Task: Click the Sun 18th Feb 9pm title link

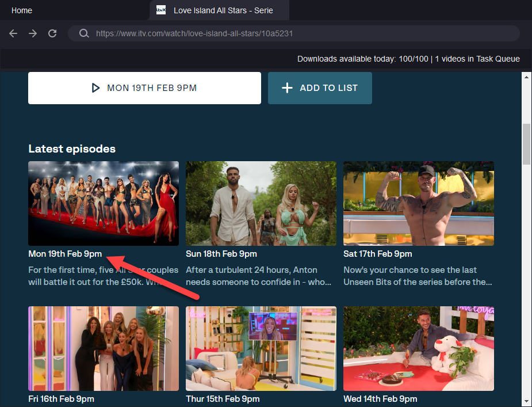Action: [221, 254]
